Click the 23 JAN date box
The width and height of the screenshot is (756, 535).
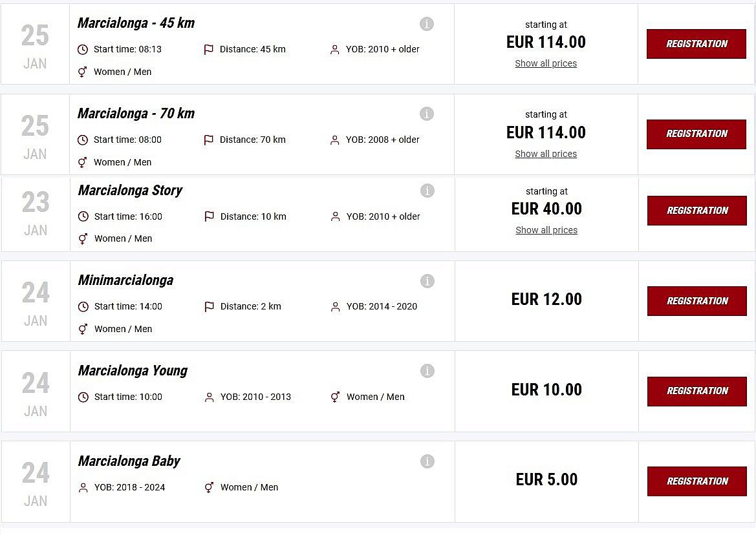(36, 215)
